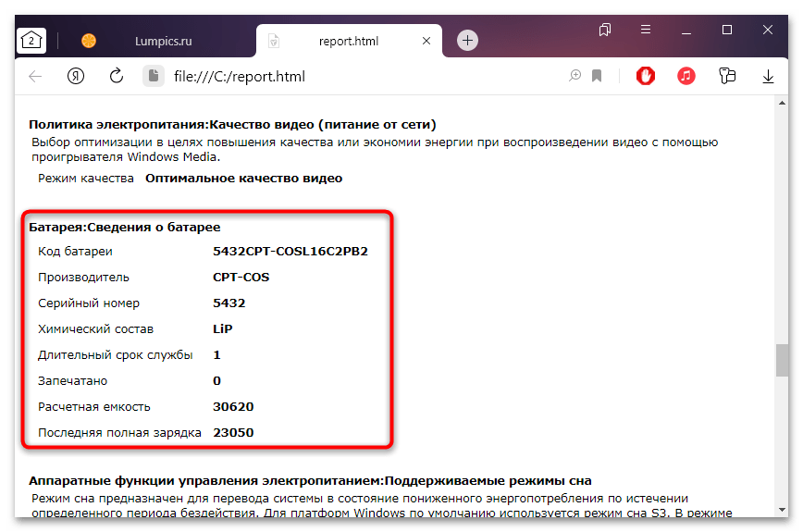This screenshot has width=803, height=532.
Task: Click the label Запечатано
Action: (x=72, y=381)
